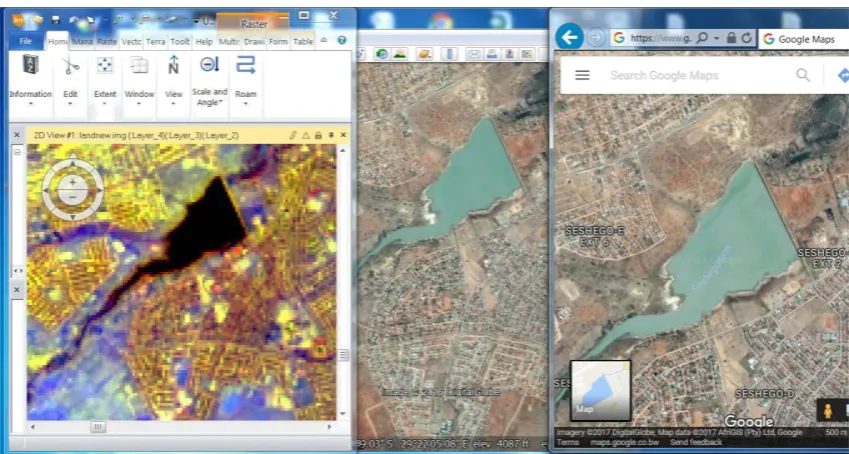The height and width of the screenshot is (454, 849).
Task: Open the File menu tab
Action: click(25, 41)
